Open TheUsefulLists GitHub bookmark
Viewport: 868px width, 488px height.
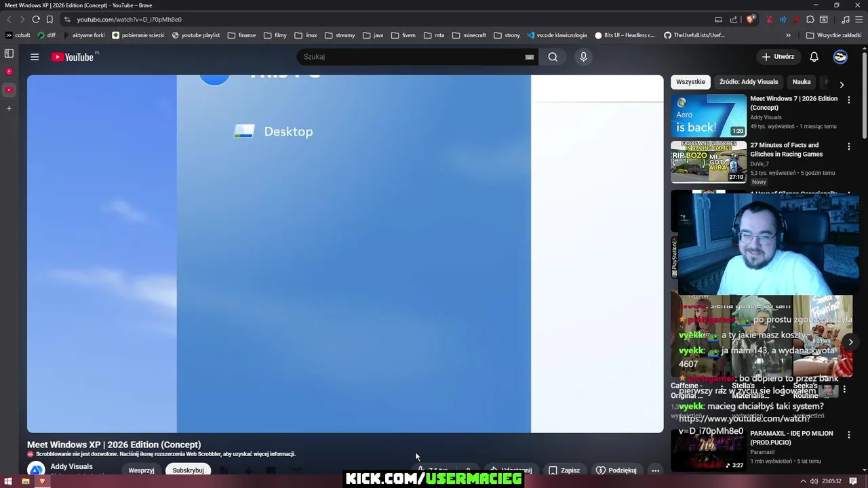[694, 35]
